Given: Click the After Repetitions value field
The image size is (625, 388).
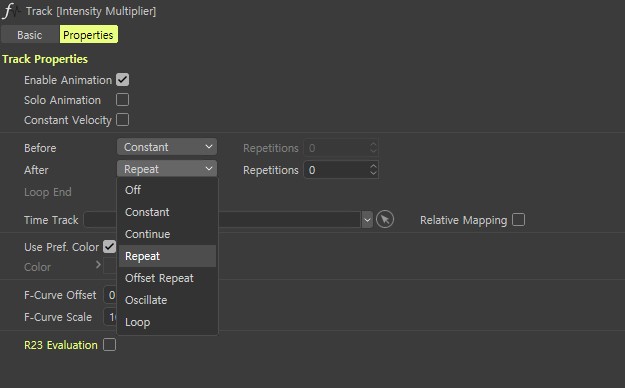Looking at the screenshot, I should tap(336, 170).
